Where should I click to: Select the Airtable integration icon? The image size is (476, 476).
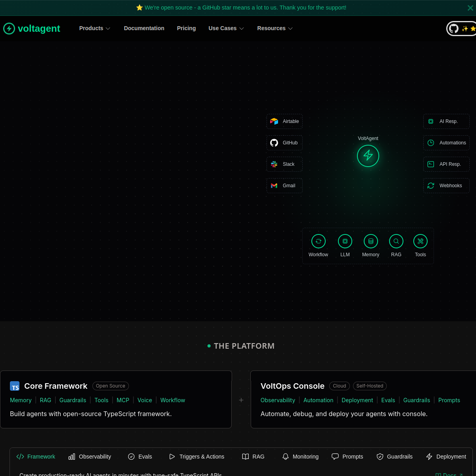tap(274, 121)
